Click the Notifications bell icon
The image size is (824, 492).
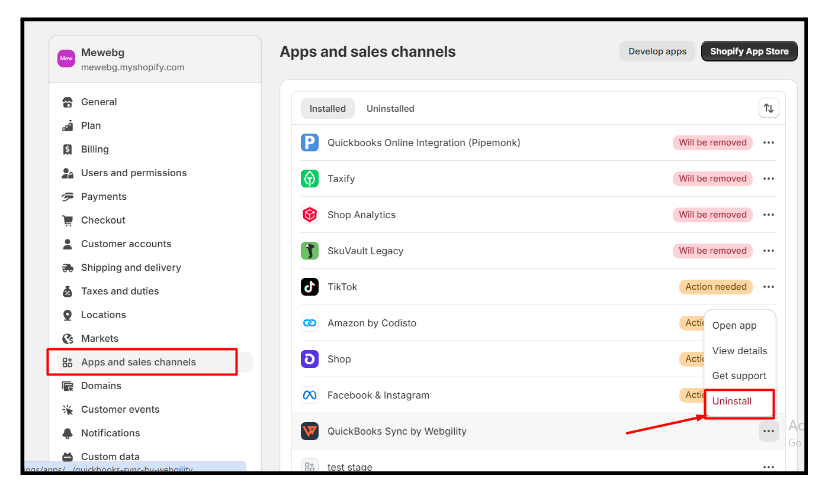67,433
